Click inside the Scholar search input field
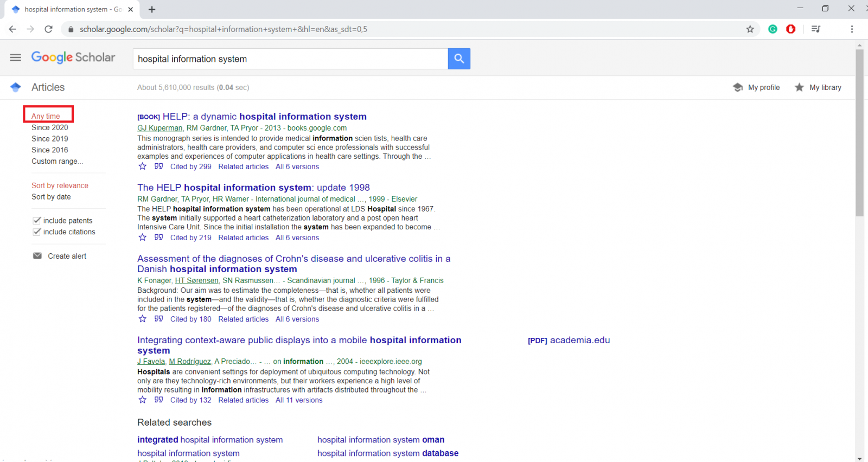This screenshot has width=868, height=462. [290, 59]
